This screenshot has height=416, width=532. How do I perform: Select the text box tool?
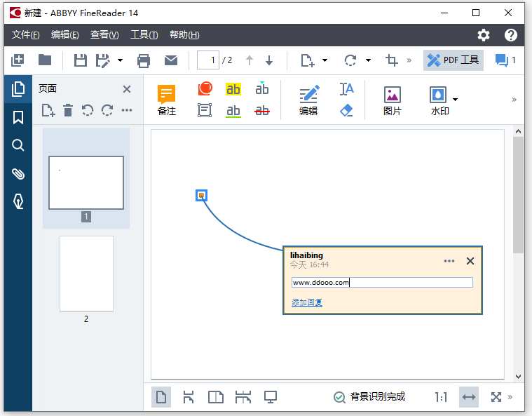tap(205, 110)
